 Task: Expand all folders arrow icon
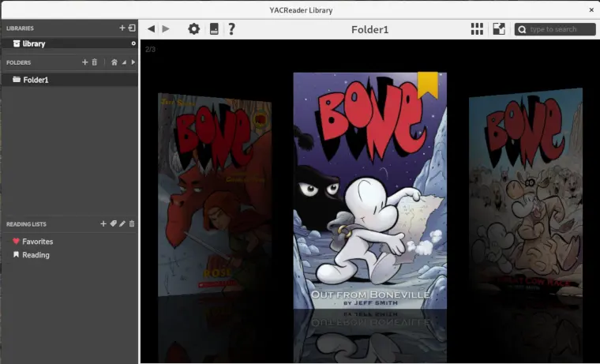(133, 62)
